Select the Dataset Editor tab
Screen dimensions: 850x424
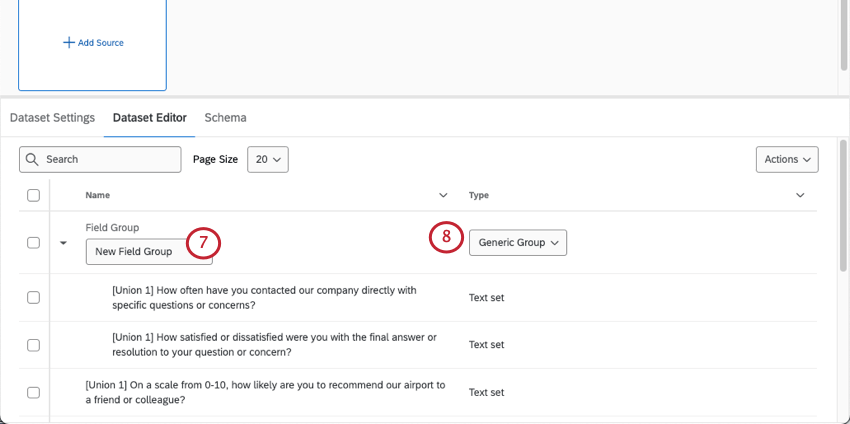click(150, 117)
